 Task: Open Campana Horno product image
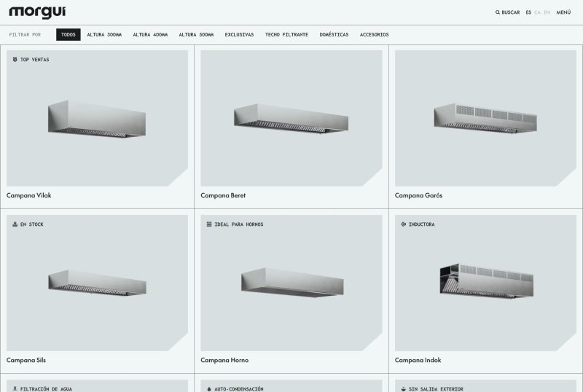pos(291,283)
